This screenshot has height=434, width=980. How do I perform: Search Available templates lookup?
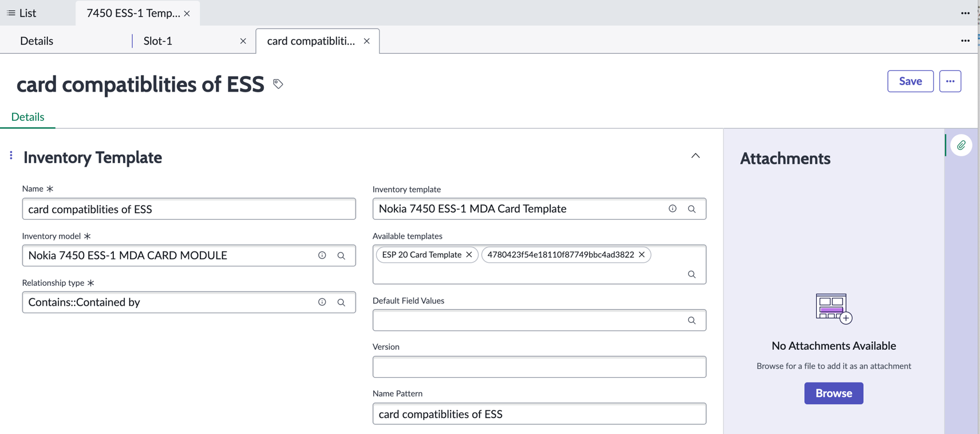691,274
